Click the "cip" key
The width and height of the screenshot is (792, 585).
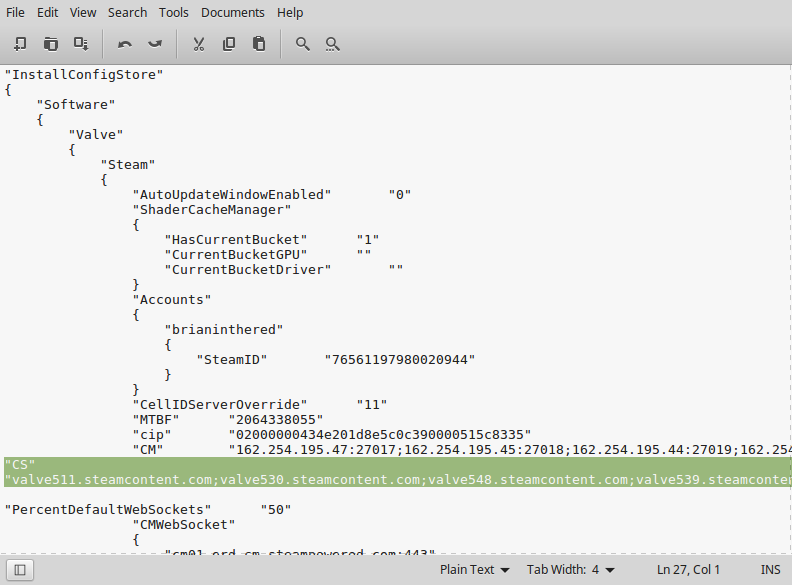pyautogui.click(x=152, y=434)
